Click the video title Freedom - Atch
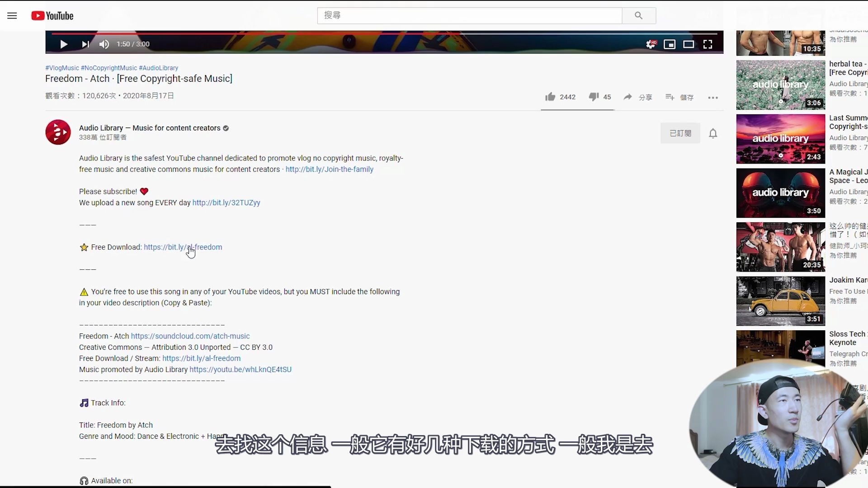 (139, 79)
